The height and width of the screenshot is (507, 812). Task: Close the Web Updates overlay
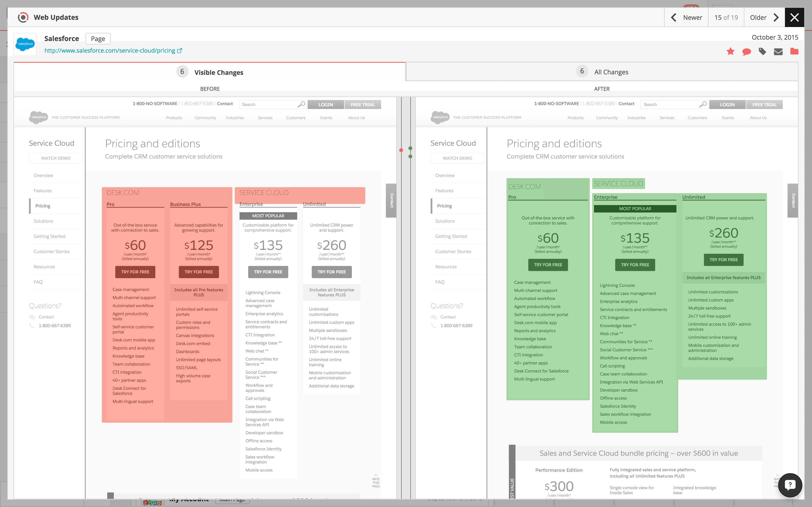click(x=794, y=17)
